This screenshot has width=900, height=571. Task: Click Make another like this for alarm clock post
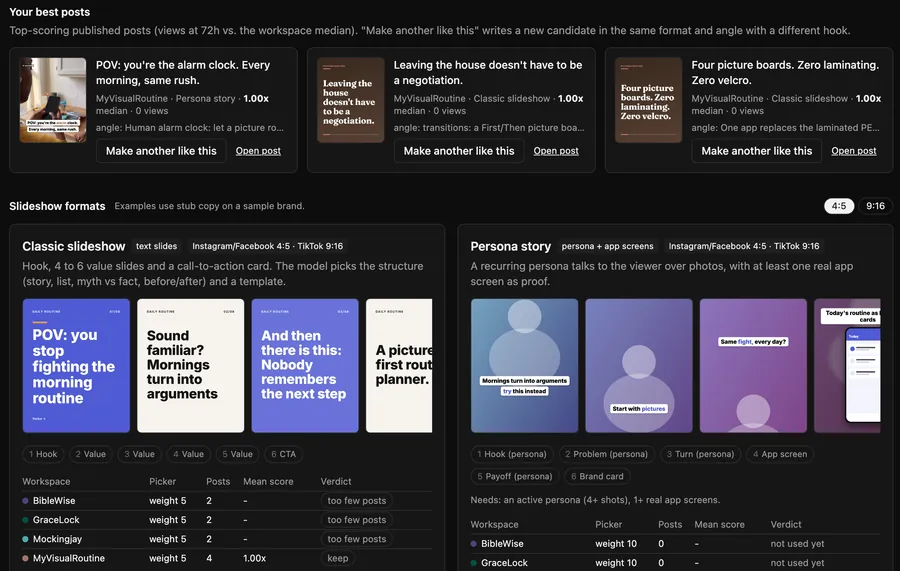pyautogui.click(x=161, y=151)
